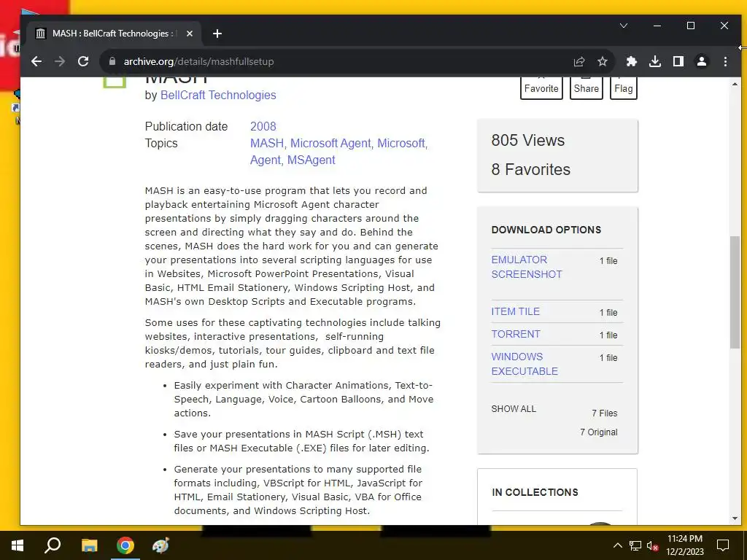This screenshot has height=560, width=747.
Task: Open File Explorer from taskbar
Action: [89, 545]
